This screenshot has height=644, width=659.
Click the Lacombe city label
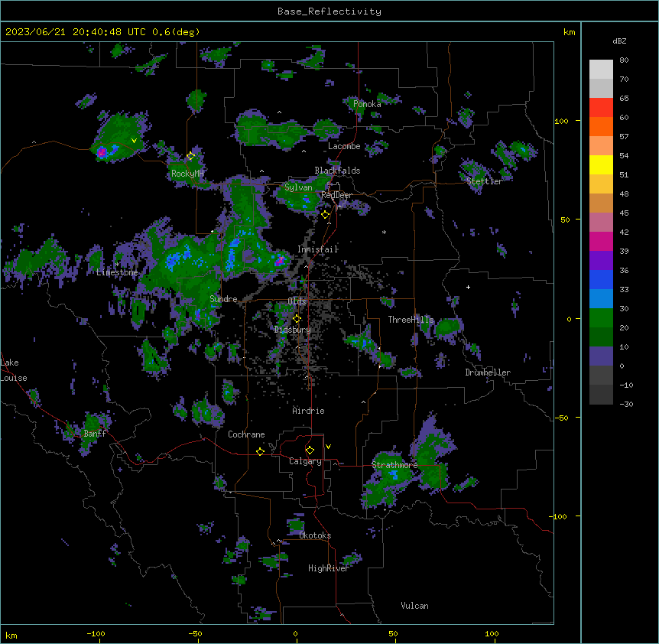[344, 146]
